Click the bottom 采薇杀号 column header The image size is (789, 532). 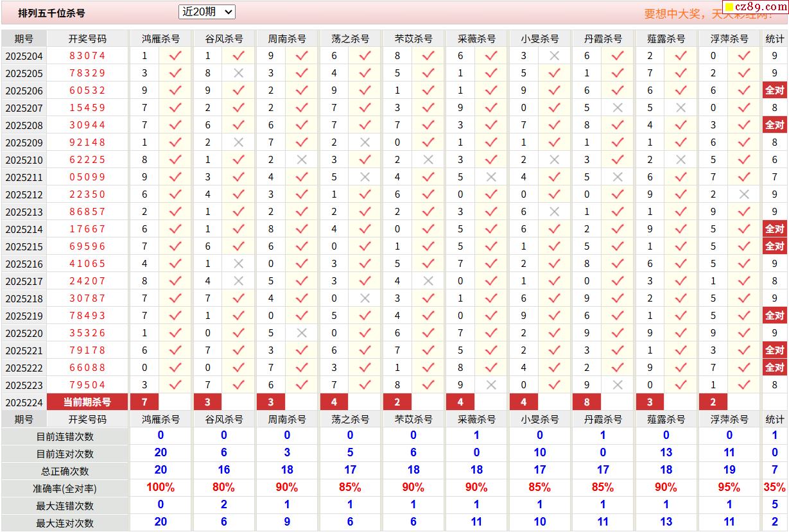(x=476, y=419)
